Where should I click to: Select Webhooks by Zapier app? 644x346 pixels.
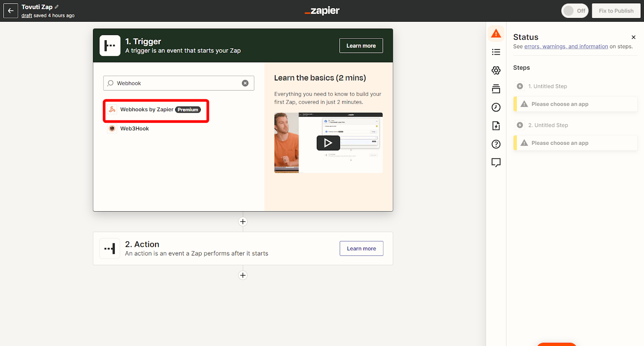click(x=156, y=110)
